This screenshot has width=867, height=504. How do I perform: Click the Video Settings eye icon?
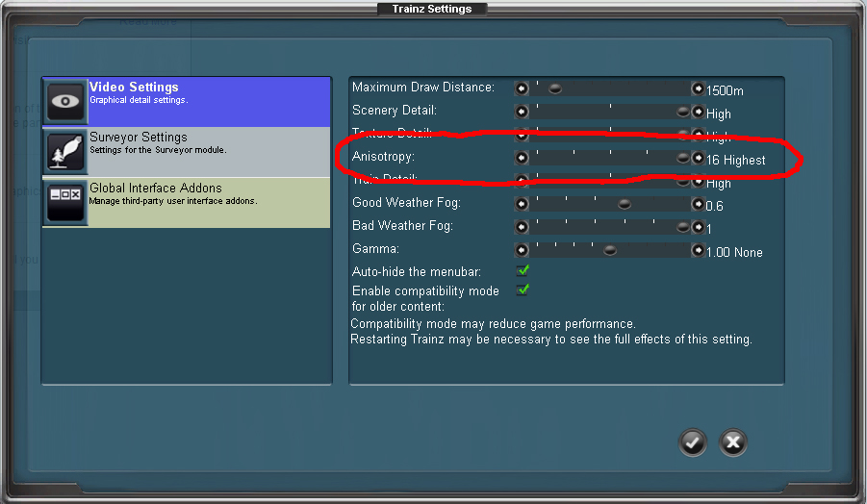click(x=65, y=102)
